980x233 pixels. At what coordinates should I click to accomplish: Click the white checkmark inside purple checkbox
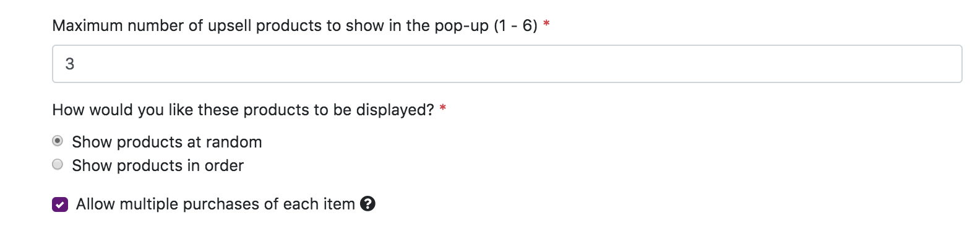[x=60, y=204]
